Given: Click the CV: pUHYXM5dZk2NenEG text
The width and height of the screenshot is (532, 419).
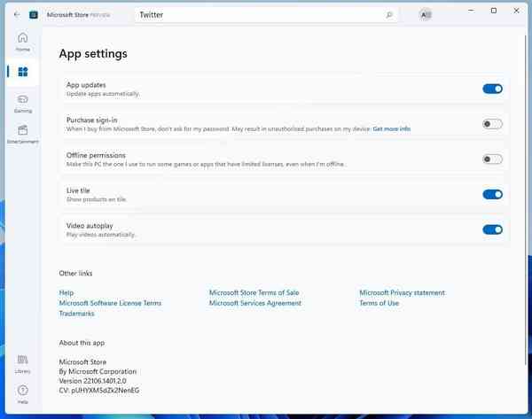Looking at the screenshot, I should tap(99, 391).
